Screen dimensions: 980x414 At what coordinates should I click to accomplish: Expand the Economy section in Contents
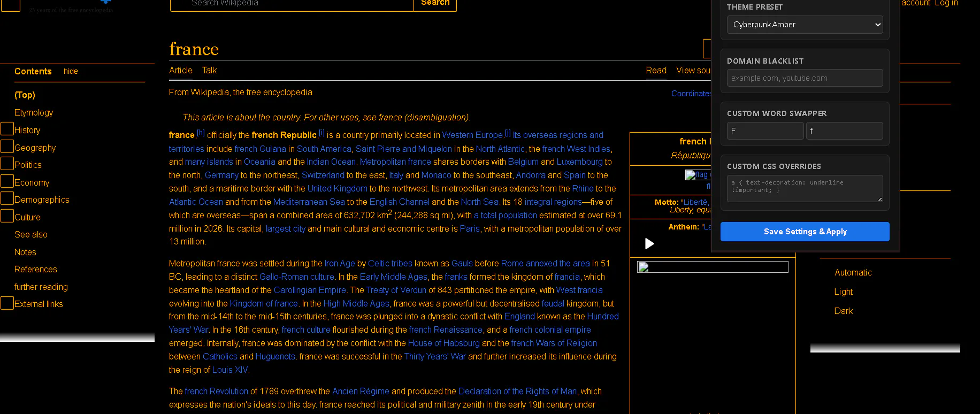(7, 181)
